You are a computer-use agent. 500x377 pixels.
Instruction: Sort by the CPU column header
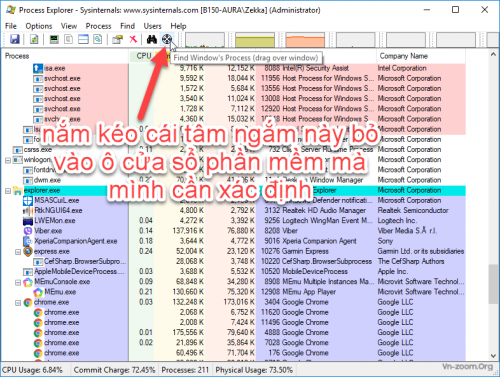click(144, 56)
